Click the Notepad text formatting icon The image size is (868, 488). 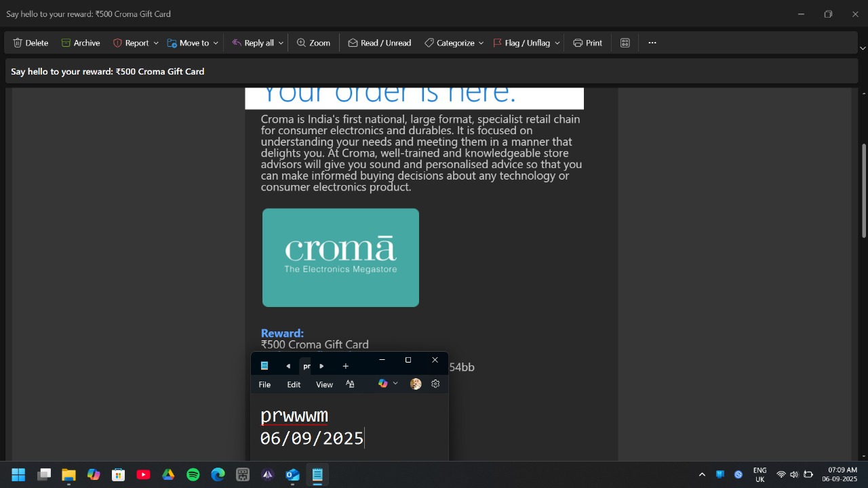(x=350, y=384)
